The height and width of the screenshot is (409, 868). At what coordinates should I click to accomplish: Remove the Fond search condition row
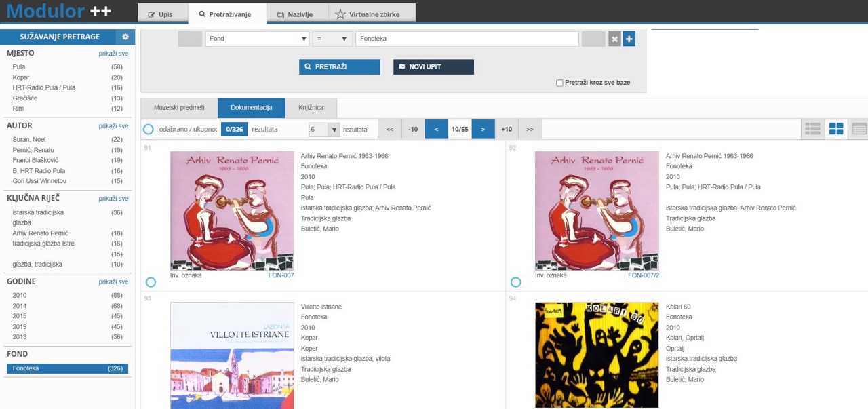[x=614, y=39]
